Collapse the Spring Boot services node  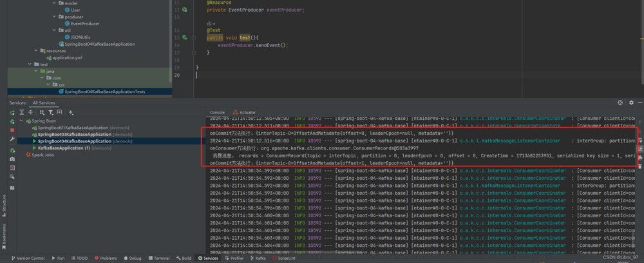click(22, 121)
